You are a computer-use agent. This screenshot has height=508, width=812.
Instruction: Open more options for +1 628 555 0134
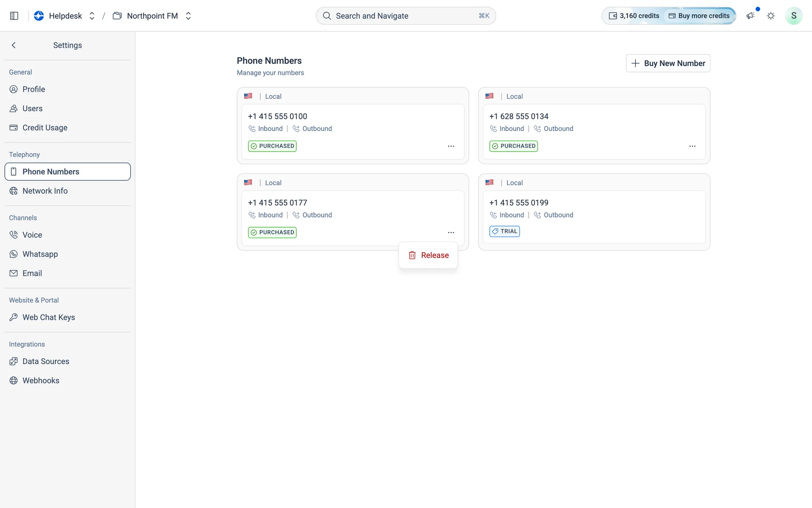click(x=692, y=146)
